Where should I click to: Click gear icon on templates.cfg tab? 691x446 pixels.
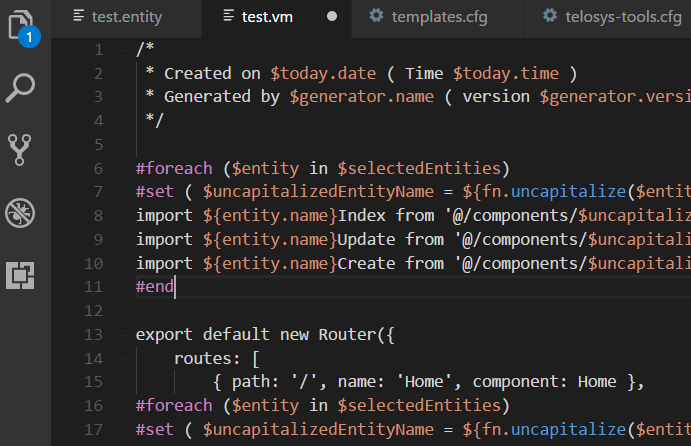(x=376, y=16)
